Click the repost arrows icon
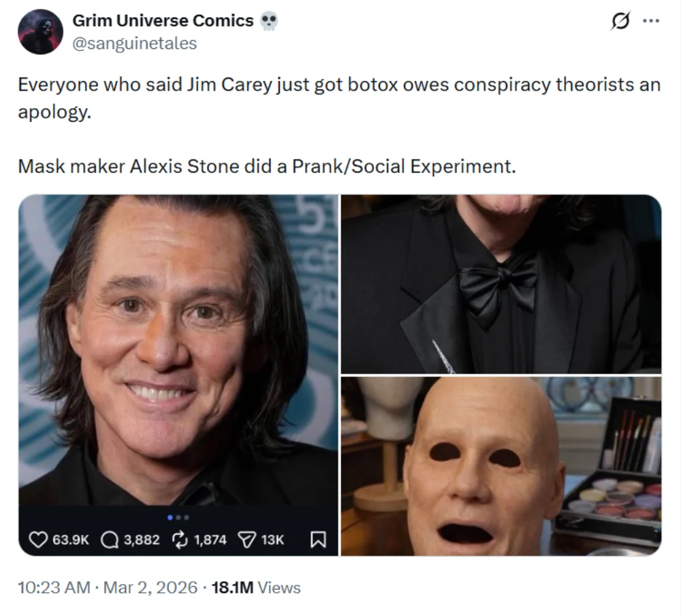 (180, 540)
